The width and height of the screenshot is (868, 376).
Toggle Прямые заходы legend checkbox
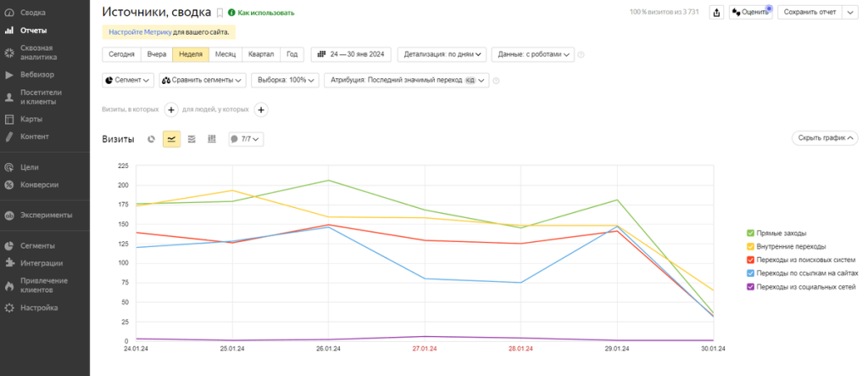[x=750, y=233]
